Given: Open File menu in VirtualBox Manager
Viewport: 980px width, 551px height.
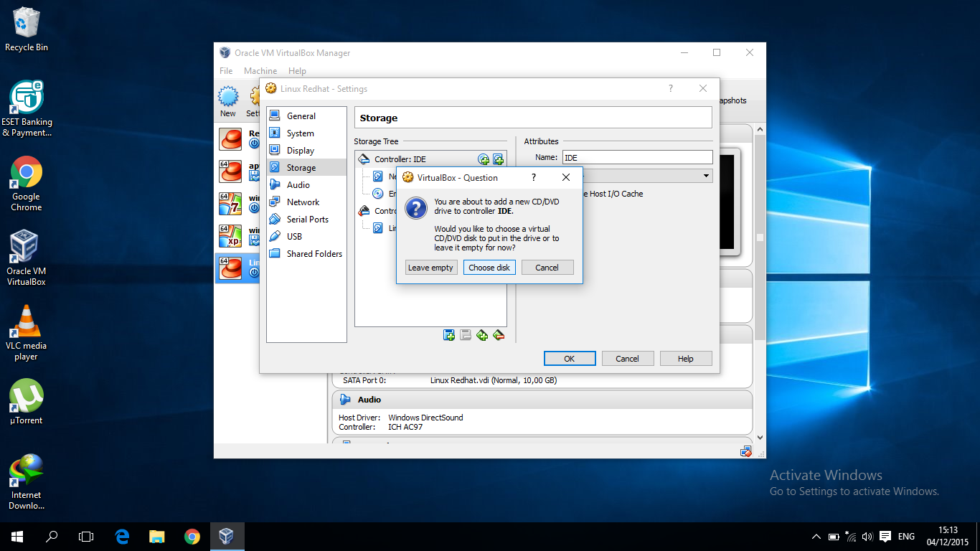Looking at the screenshot, I should [226, 71].
